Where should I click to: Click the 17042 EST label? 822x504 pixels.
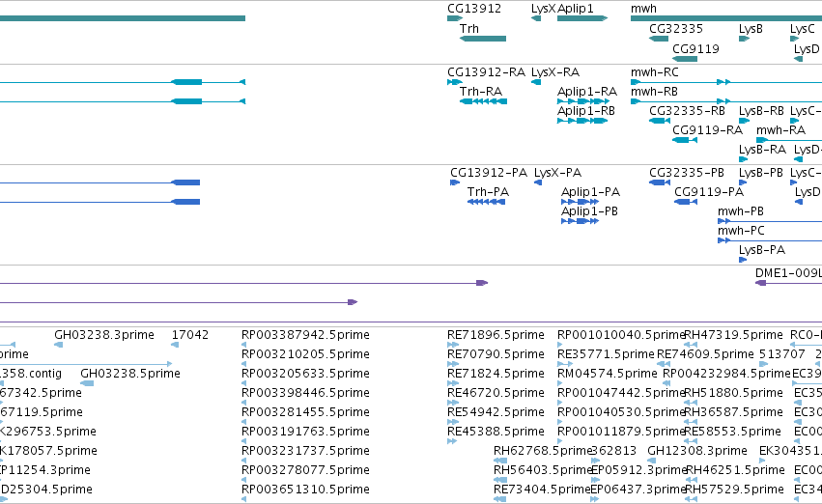[189, 335]
